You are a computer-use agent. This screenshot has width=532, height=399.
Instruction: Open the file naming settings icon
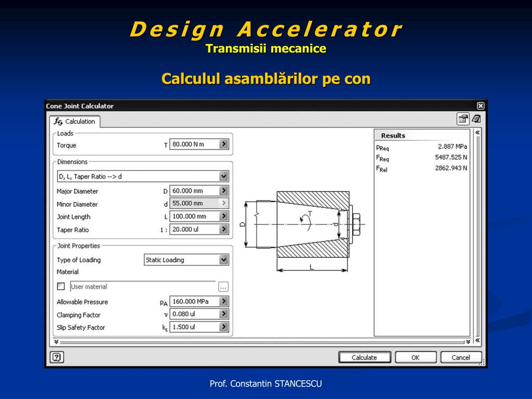pos(463,119)
